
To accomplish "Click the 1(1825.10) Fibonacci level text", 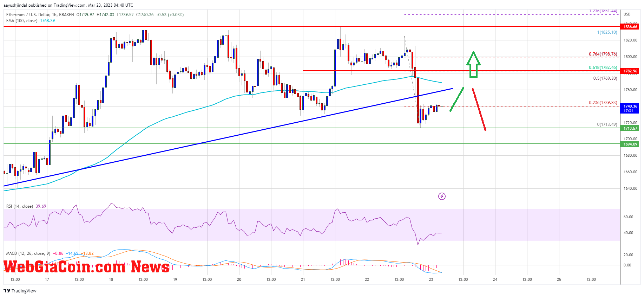I will 607,32.
